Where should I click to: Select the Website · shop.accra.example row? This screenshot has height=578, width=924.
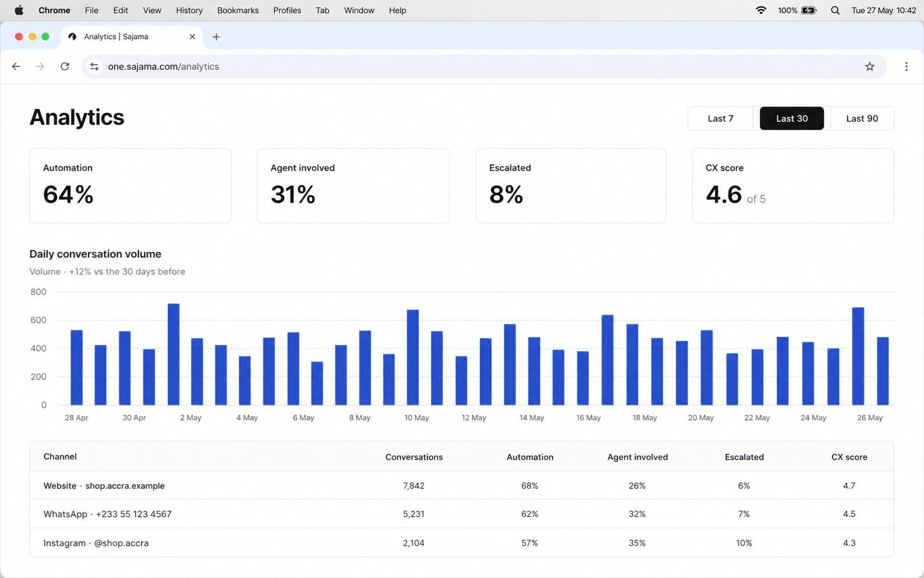click(x=461, y=485)
